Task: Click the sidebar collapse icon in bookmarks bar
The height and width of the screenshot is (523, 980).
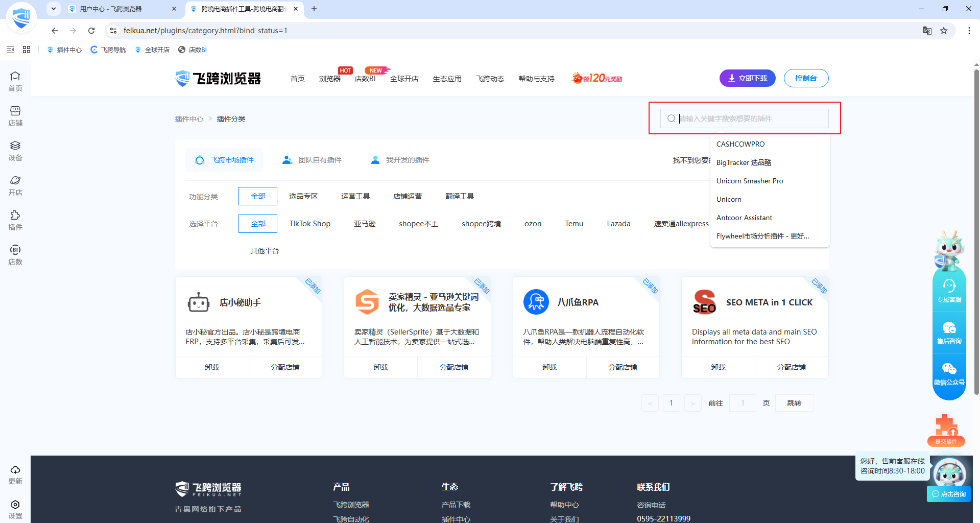Action: click(10, 50)
